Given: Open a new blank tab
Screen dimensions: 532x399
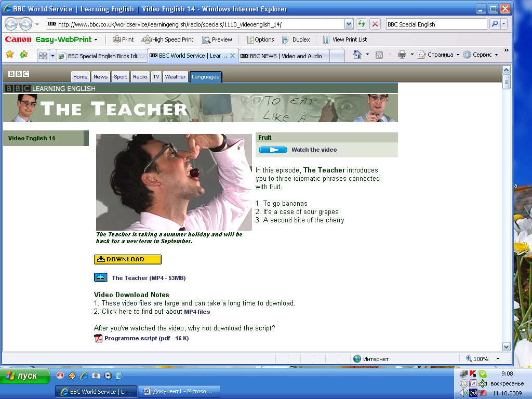Looking at the screenshot, I should (x=337, y=56).
